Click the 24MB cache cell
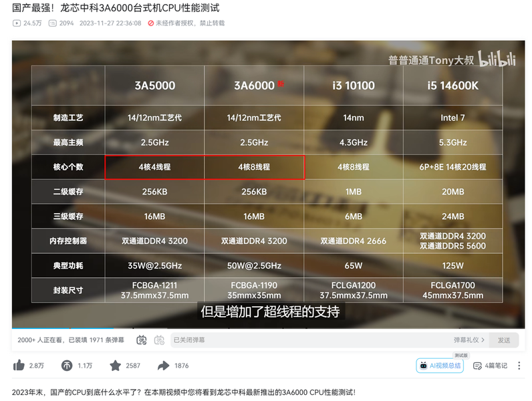This screenshot has height=401, width=532. [x=453, y=217]
